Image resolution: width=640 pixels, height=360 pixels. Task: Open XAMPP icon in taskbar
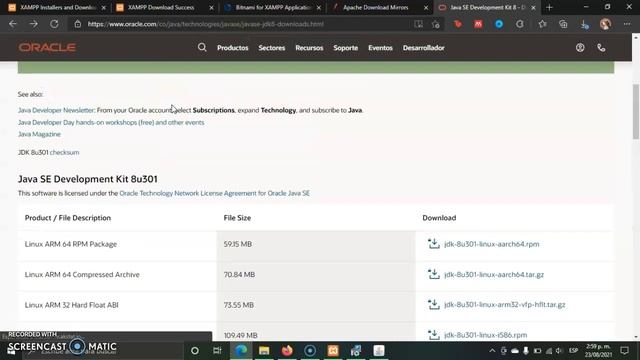point(333,351)
